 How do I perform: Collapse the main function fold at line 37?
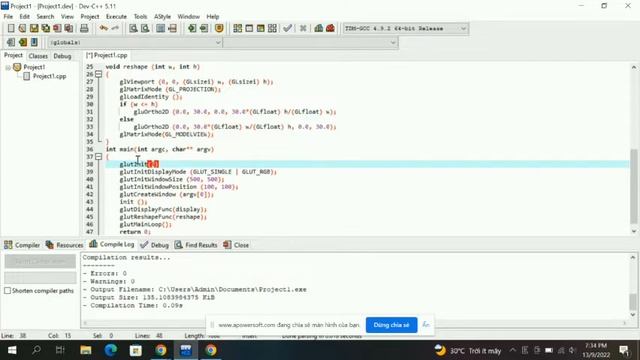point(98,157)
